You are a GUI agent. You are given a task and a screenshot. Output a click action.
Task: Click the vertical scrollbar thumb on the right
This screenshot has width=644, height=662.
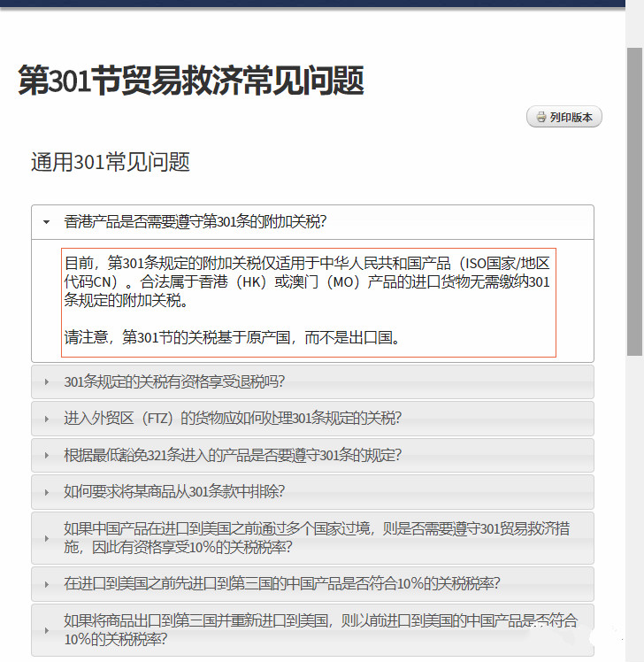[634, 199]
